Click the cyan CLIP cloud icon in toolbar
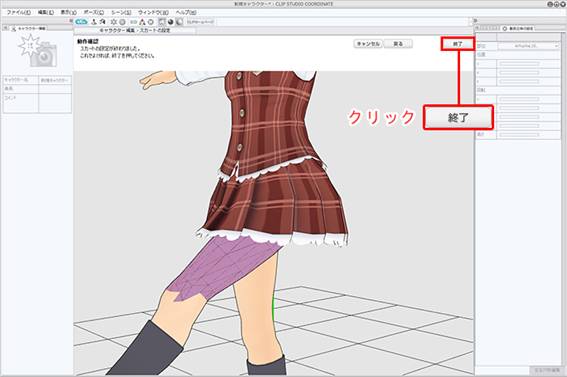The height and width of the screenshot is (377, 567). click(x=81, y=22)
